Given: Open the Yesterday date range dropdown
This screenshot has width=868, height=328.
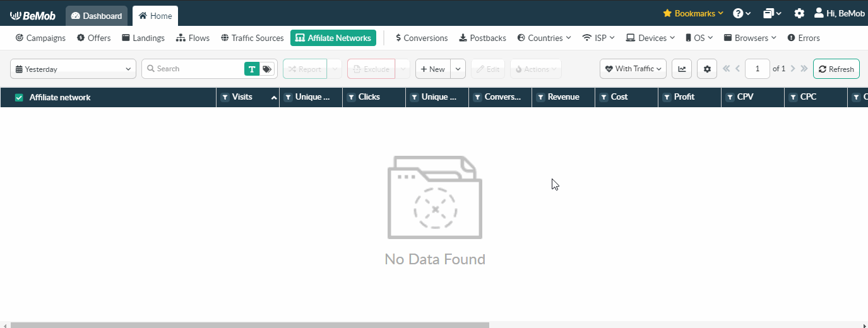Looking at the screenshot, I should coord(73,69).
